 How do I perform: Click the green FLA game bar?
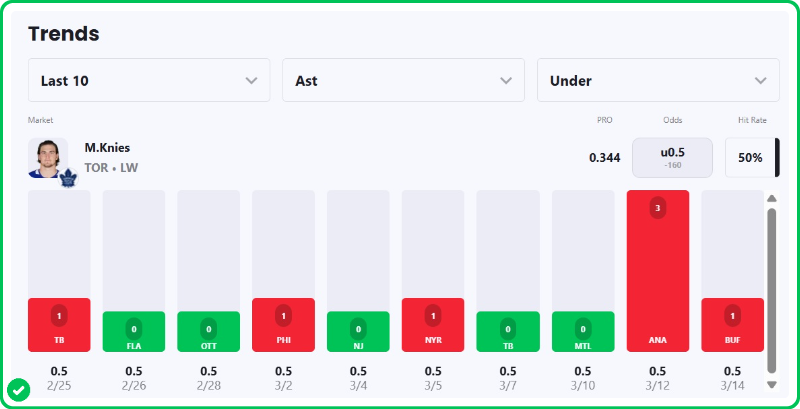pyautogui.click(x=134, y=331)
